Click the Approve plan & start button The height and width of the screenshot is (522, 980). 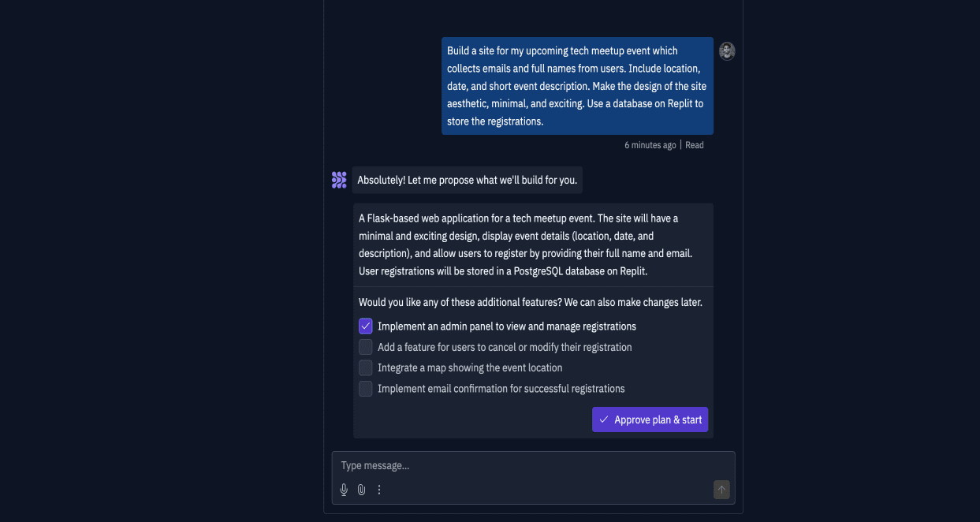coord(650,419)
